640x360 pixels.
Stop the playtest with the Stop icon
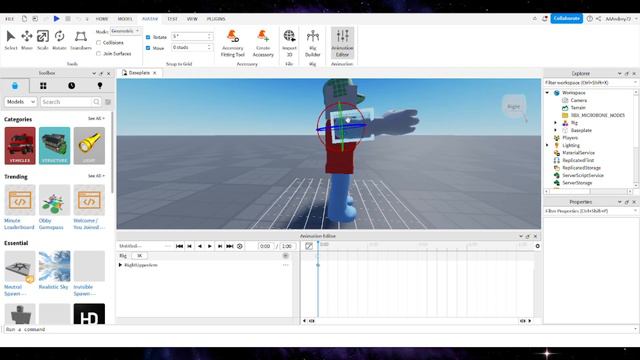click(68, 19)
